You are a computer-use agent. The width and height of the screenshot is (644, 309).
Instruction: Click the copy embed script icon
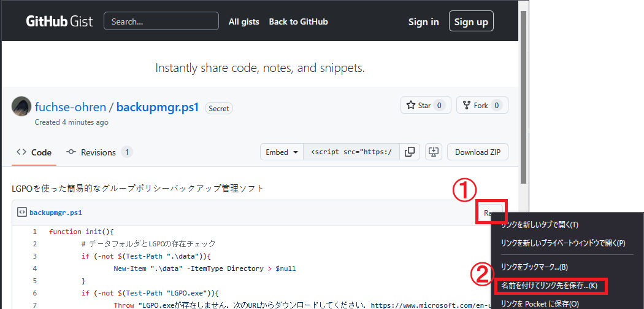point(410,152)
